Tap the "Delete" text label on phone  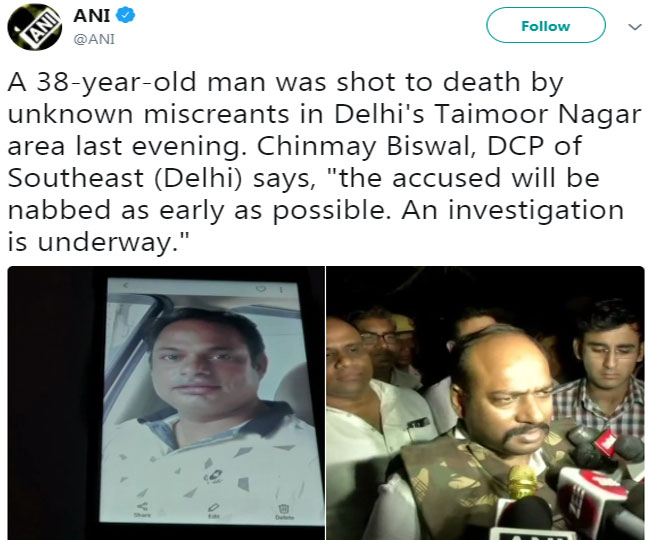(x=284, y=517)
